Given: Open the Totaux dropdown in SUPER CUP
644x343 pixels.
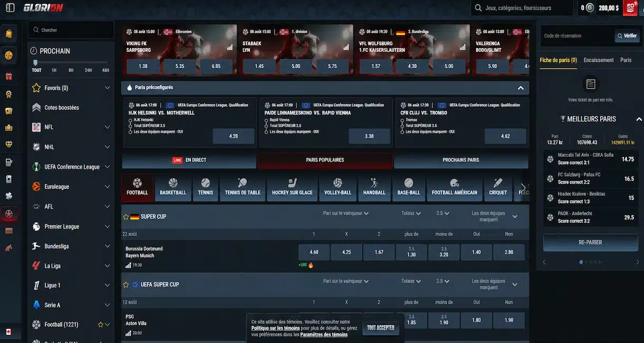Looking at the screenshot, I should 411,214.
